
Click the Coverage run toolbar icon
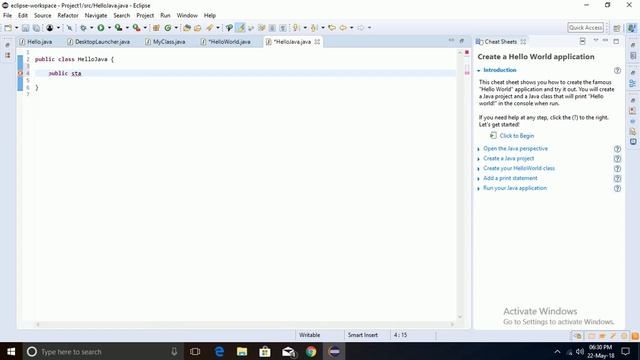click(x=118, y=28)
